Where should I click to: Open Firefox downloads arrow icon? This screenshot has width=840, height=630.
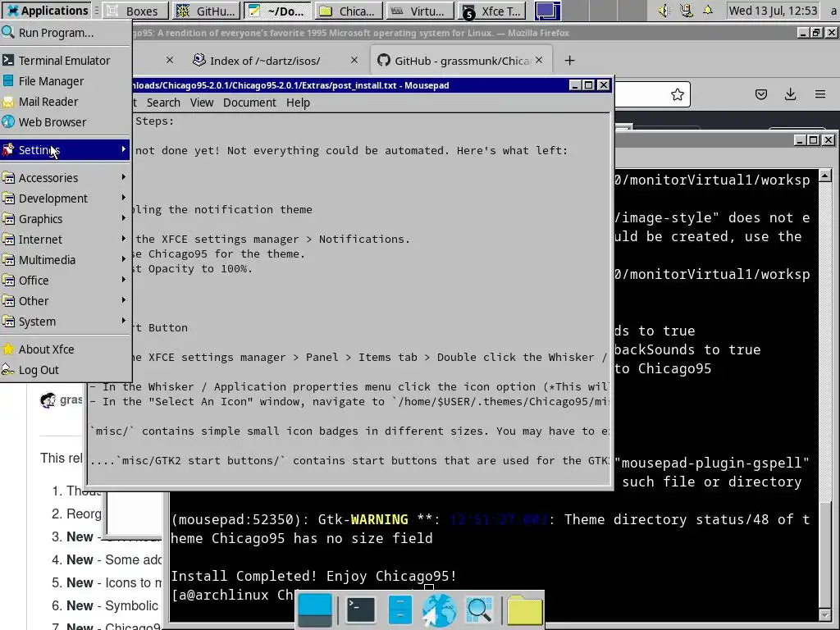(790, 95)
